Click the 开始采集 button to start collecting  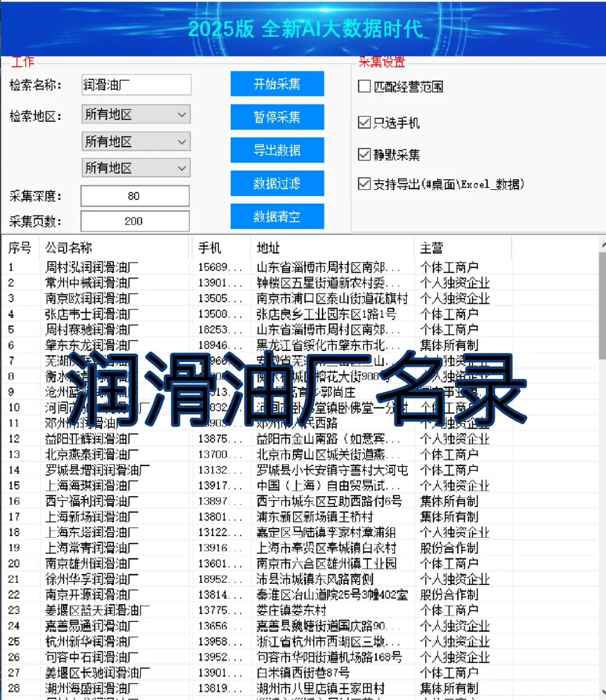click(277, 84)
